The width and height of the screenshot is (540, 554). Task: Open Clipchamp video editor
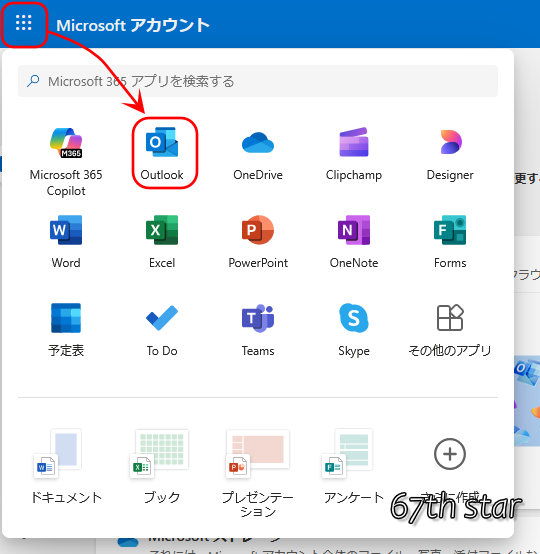point(354,154)
